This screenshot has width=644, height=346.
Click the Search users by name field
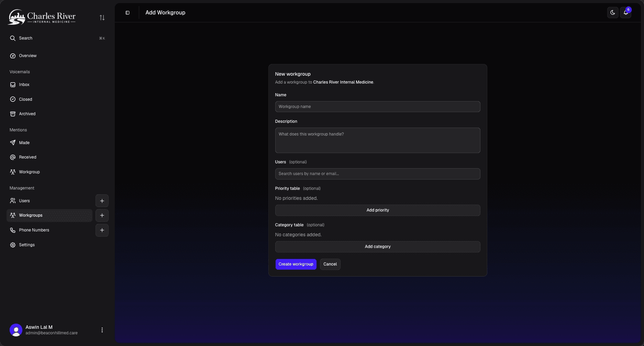(x=378, y=174)
